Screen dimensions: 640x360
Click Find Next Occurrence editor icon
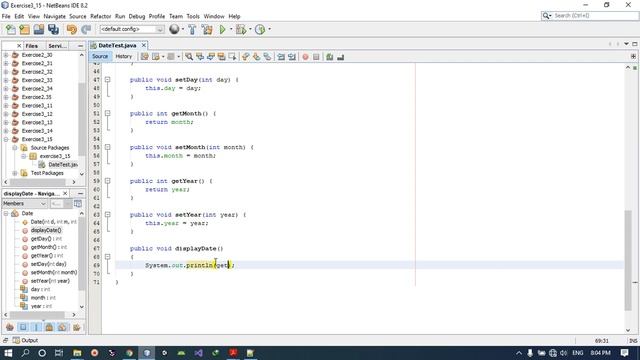tap(211, 57)
